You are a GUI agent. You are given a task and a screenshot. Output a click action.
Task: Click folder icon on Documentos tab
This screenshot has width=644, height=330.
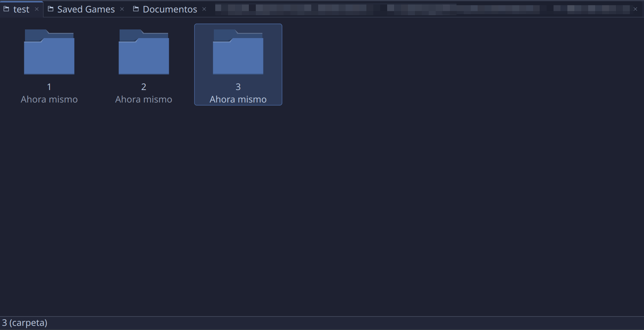(x=136, y=9)
